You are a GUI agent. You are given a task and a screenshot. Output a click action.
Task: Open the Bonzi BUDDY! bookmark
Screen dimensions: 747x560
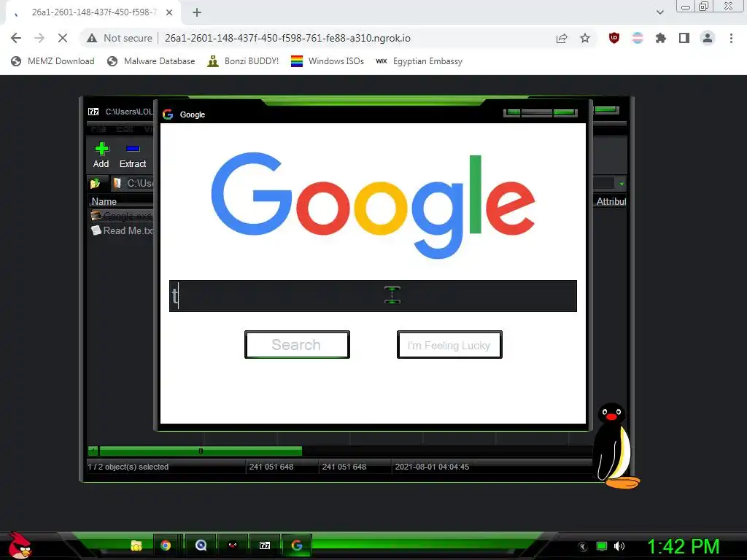(243, 61)
